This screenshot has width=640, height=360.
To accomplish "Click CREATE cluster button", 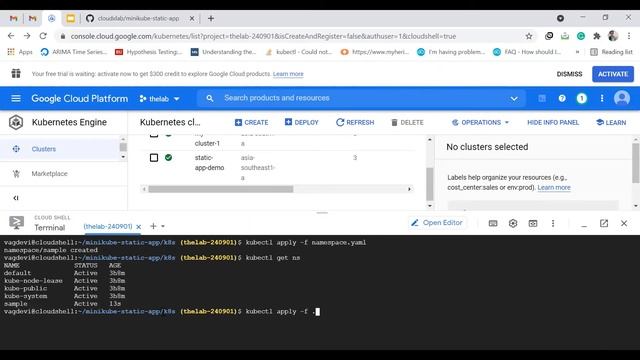I will pyautogui.click(x=251, y=122).
